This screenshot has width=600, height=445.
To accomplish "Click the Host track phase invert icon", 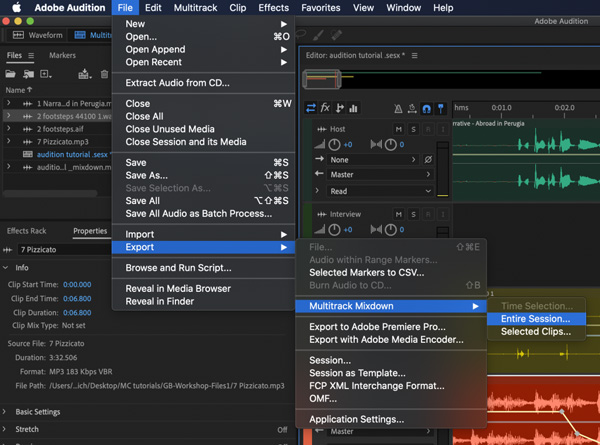I will tap(428, 160).
